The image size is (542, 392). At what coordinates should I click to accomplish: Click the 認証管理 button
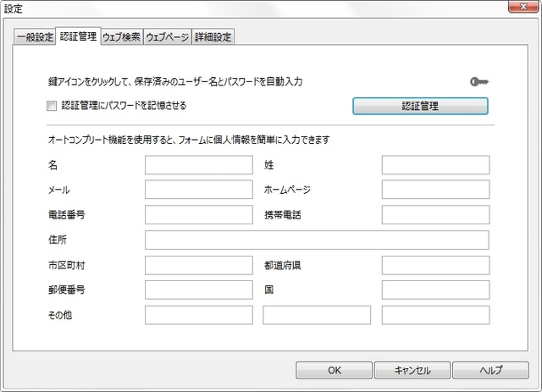(420, 106)
